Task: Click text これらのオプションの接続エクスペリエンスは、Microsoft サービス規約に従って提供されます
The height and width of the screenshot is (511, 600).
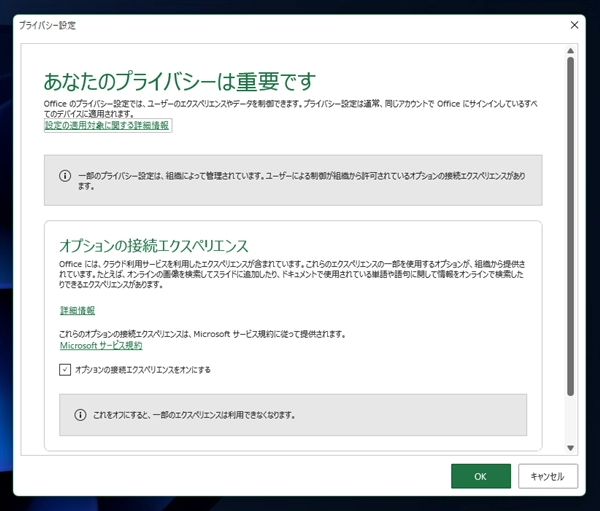Action: [x=202, y=334]
